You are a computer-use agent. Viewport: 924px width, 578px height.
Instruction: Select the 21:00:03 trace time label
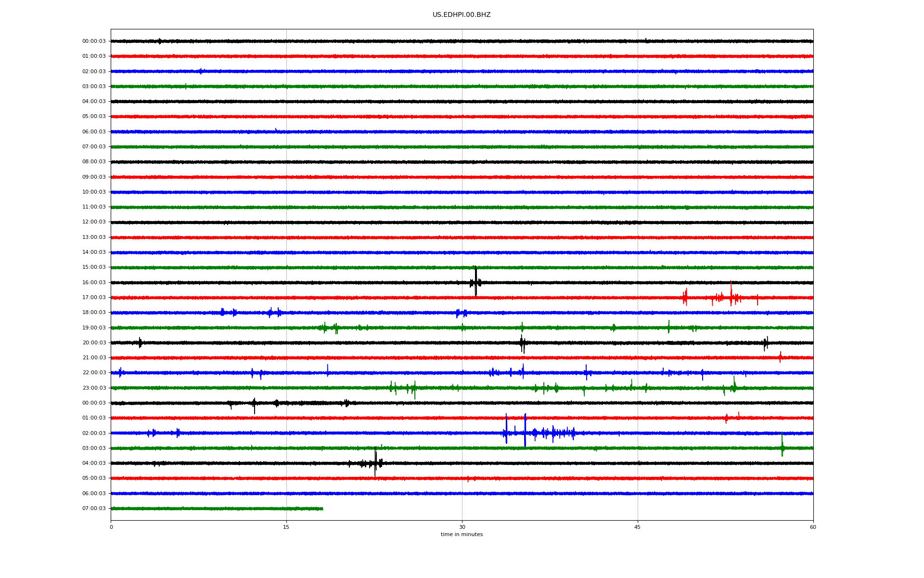94,358
